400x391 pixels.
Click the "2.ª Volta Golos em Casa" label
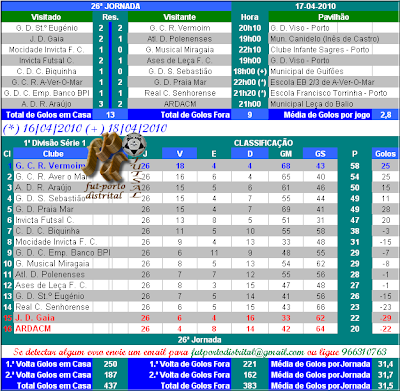click(48, 375)
